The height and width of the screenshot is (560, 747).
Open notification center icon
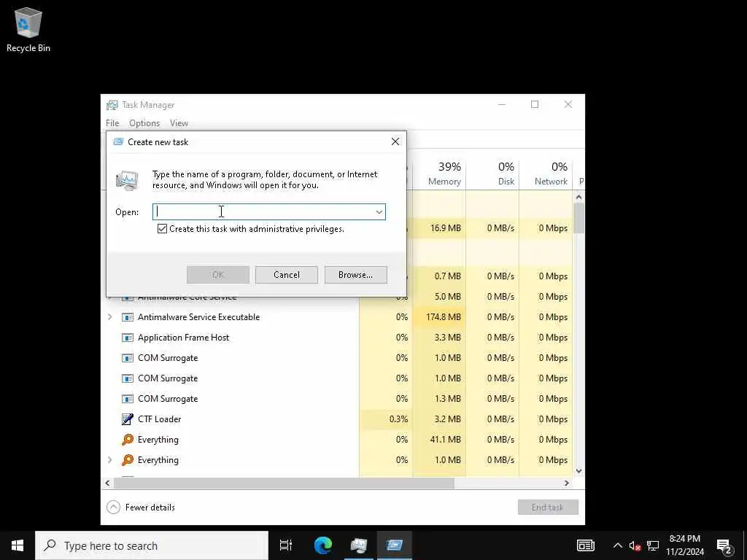[724, 545]
